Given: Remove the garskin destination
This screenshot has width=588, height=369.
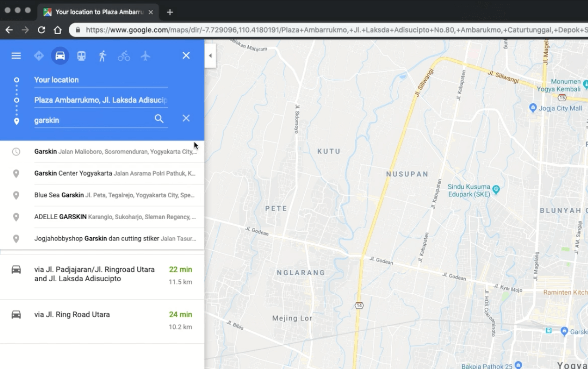Looking at the screenshot, I should [x=186, y=118].
